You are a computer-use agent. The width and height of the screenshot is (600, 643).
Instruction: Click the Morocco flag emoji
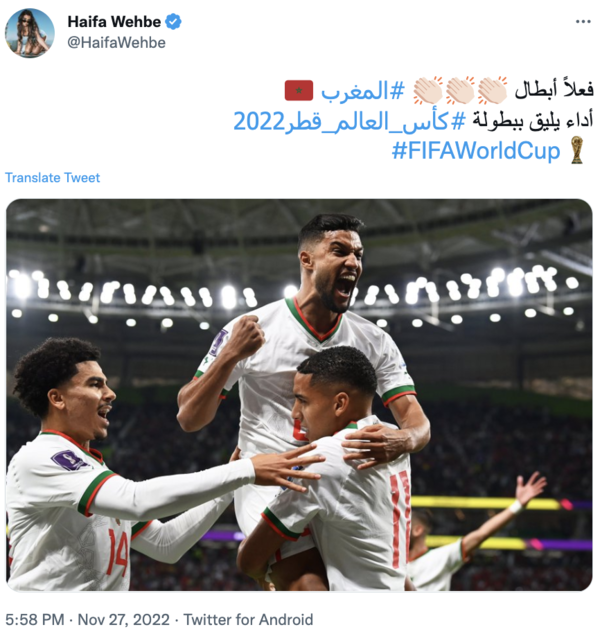pos(299,91)
